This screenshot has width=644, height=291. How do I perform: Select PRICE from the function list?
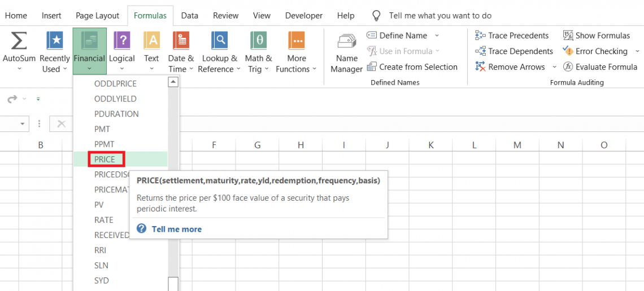pos(105,160)
